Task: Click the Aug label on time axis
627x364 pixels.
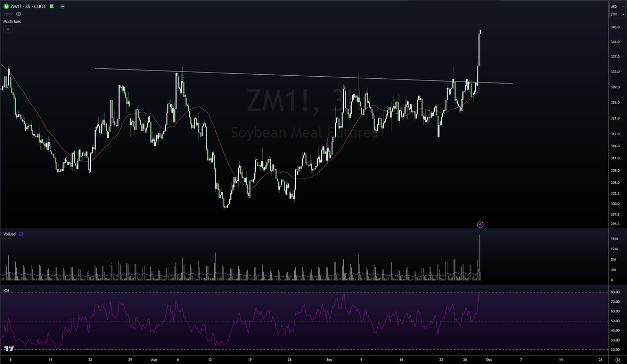Action: tap(153, 360)
